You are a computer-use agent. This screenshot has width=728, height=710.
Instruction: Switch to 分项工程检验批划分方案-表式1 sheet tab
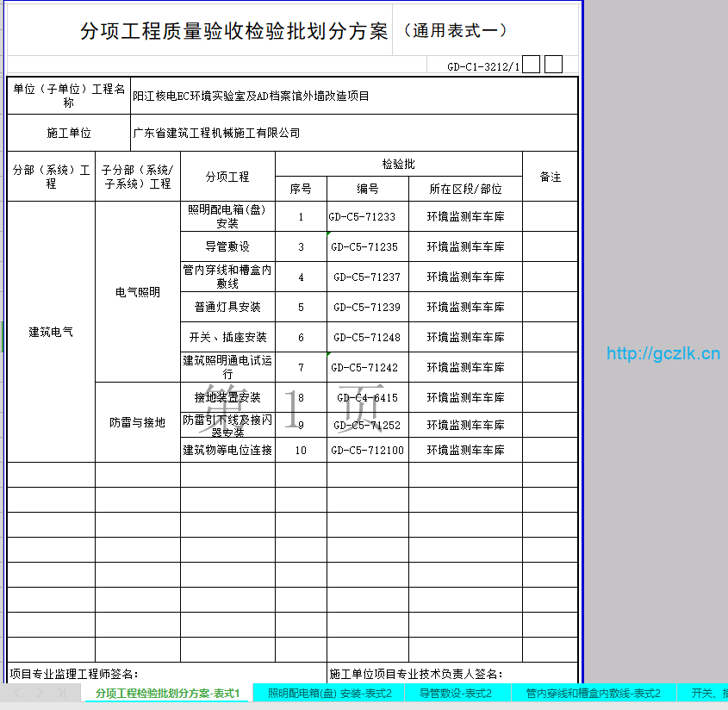tap(167, 694)
